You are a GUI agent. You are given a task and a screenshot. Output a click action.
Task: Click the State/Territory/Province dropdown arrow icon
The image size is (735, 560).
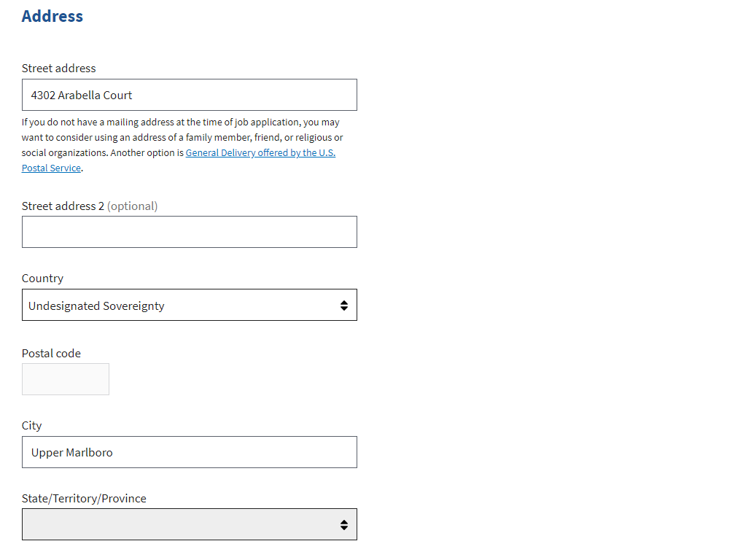click(344, 525)
